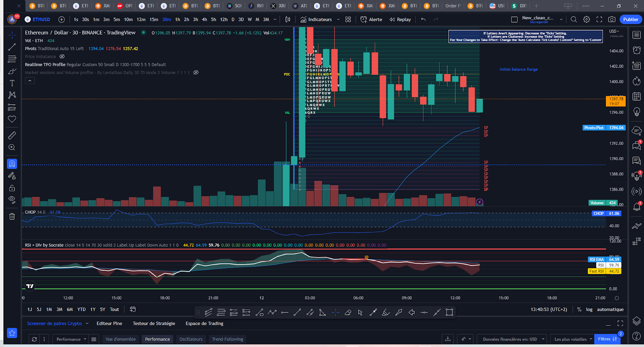644x347 pixels.
Task: Open the USD currency dropdown
Action: pos(614,31)
